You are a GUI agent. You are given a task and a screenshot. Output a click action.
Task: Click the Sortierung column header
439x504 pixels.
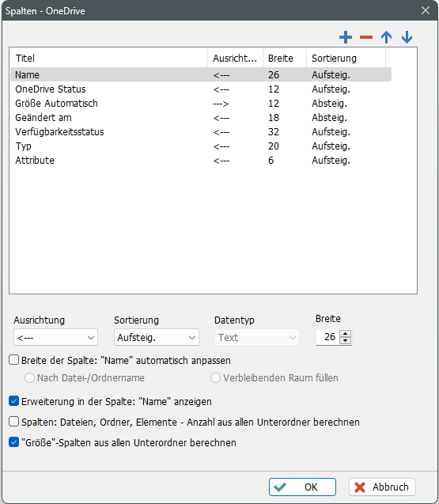[346, 59]
